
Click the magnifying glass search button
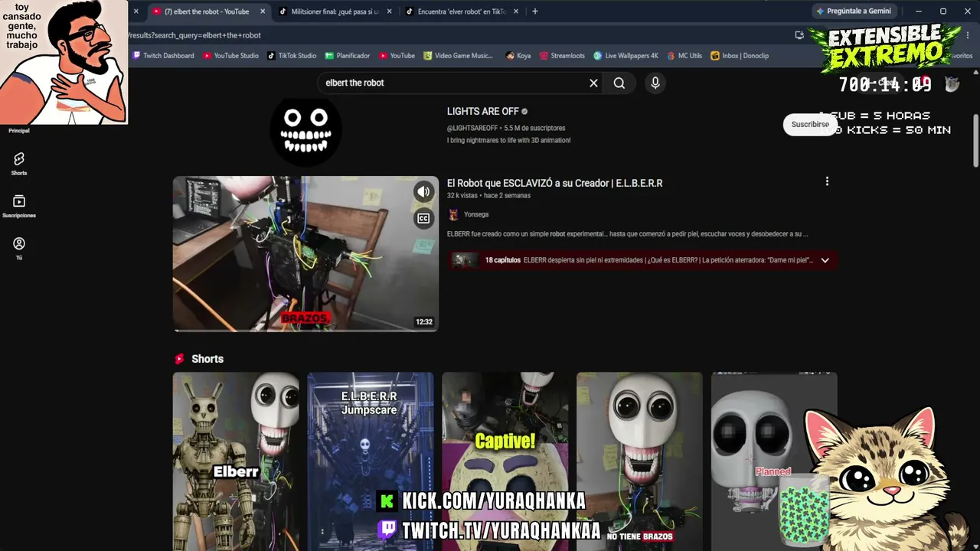pos(619,83)
